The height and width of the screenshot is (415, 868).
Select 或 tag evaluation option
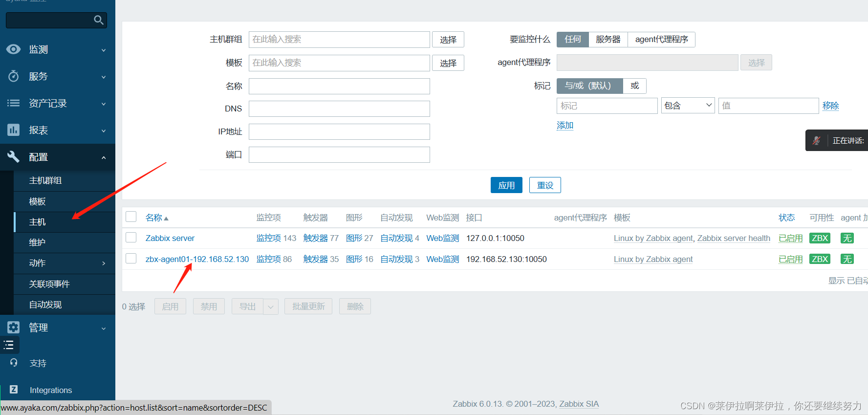(634, 86)
